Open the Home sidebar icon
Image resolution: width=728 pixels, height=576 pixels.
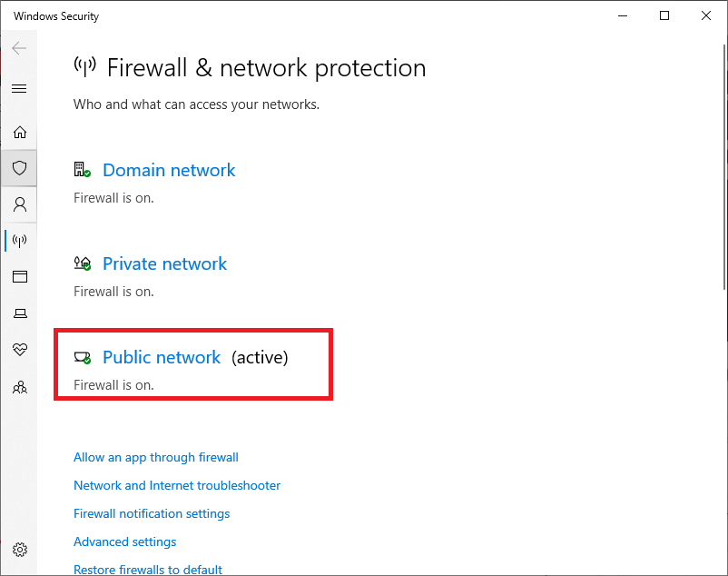[x=19, y=133]
